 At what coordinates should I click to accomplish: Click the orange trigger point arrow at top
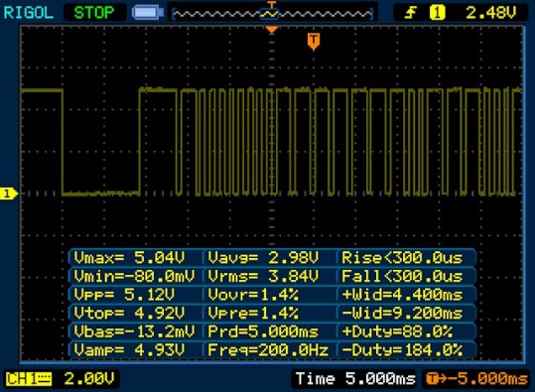(272, 31)
